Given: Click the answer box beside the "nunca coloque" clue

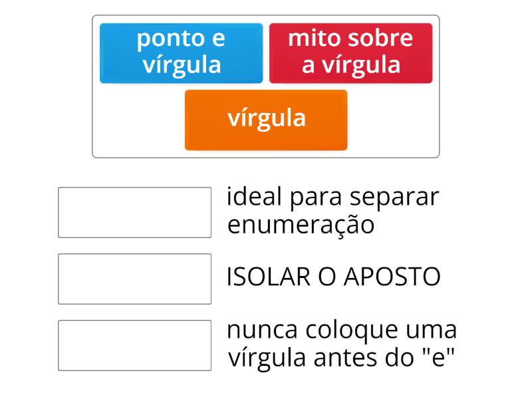Looking at the screenshot, I should [x=134, y=344].
